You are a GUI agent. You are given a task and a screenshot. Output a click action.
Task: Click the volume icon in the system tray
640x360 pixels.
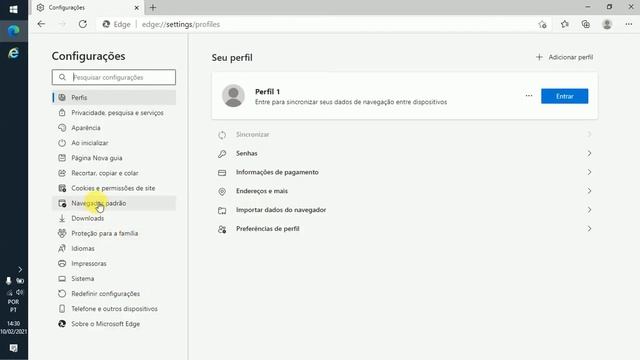click(x=20, y=292)
